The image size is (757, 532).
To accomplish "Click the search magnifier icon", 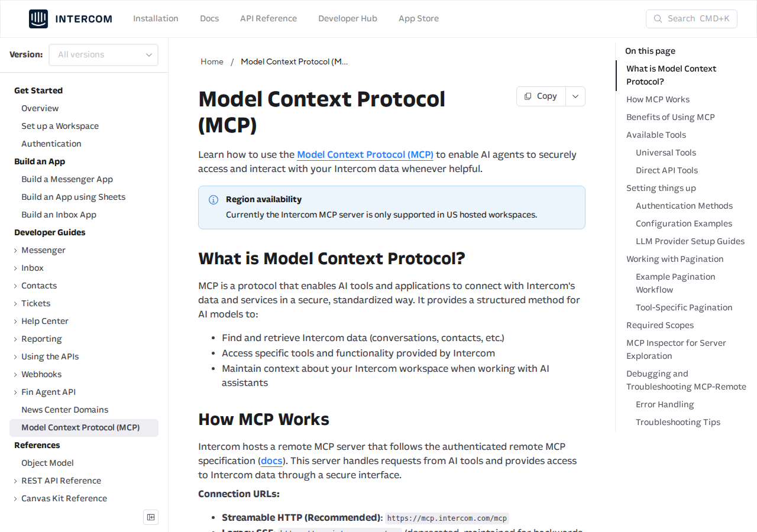I will (658, 19).
